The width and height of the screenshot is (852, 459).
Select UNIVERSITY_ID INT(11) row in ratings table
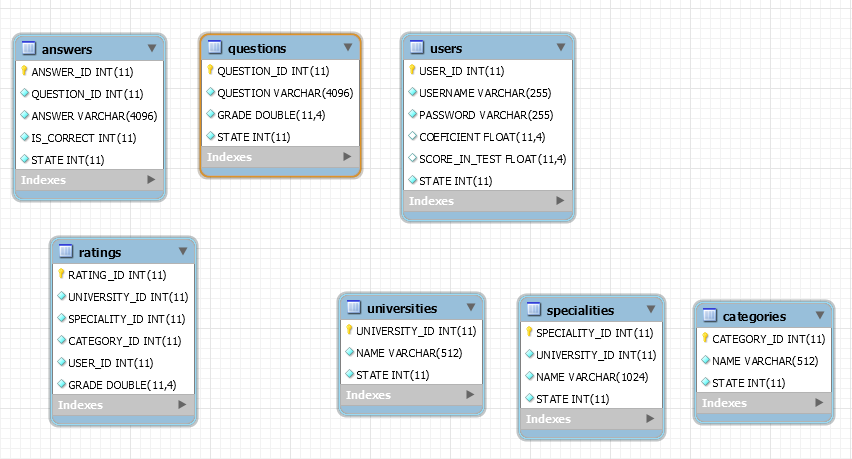123,297
